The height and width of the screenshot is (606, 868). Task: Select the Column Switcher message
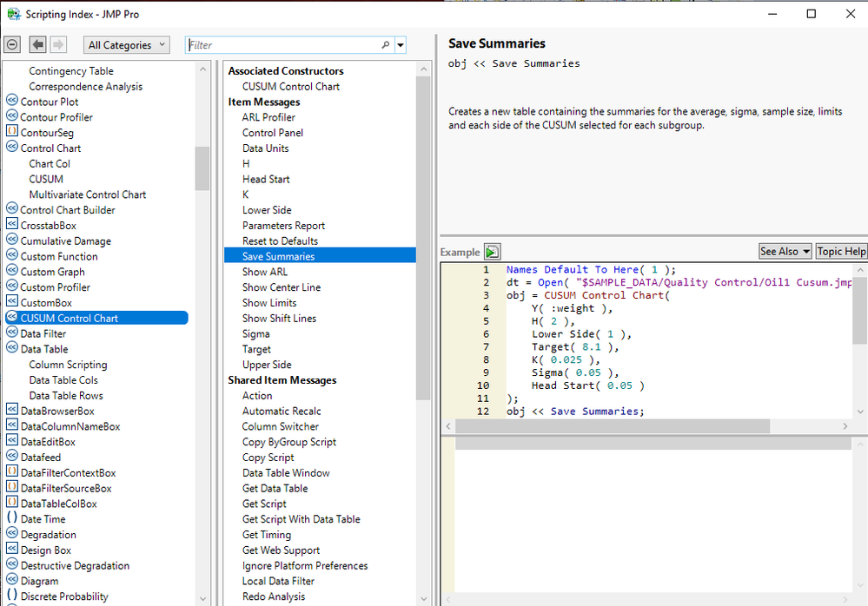[280, 427]
